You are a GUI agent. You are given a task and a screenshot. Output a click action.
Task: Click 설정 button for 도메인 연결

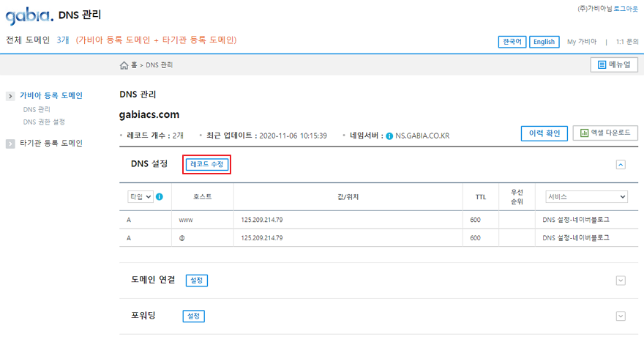click(x=197, y=281)
